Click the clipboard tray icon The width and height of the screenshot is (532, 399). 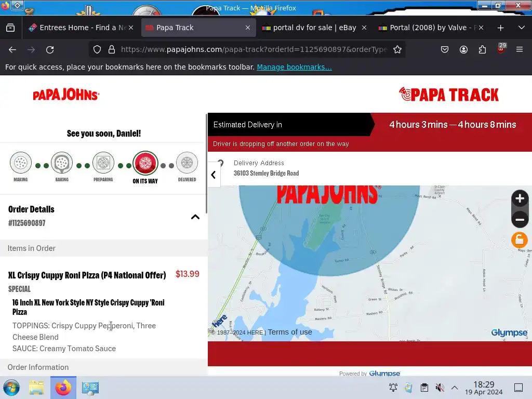[x=424, y=388]
